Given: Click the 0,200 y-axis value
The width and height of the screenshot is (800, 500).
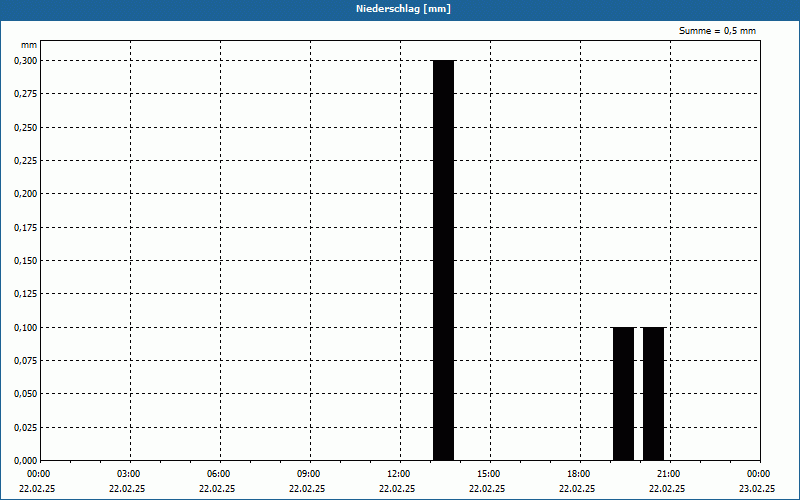Looking at the screenshot, I should point(26,194).
